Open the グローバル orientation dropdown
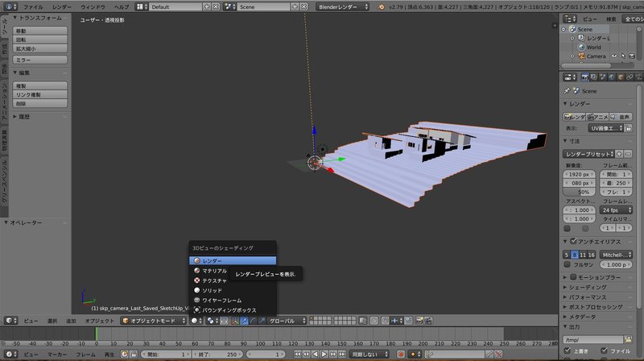The height and width of the screenshot is (361, 644). pyautogui.click(x=287, y=321)
